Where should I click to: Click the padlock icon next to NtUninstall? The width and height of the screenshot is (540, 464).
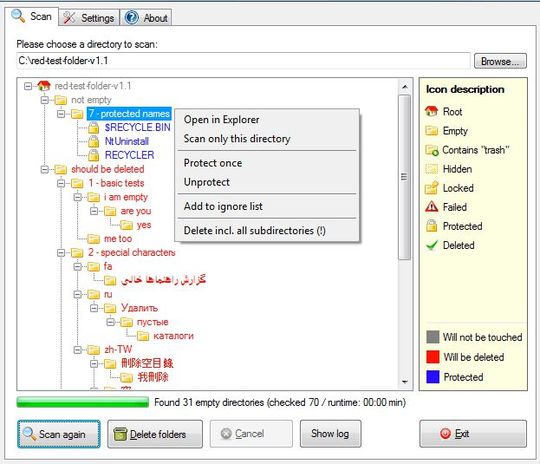[x=93, y=141]
